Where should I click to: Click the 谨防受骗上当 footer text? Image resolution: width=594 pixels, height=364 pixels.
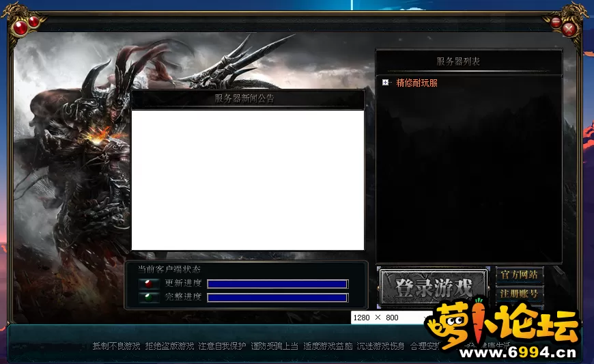pyautogui.click(x=274, y=346)
